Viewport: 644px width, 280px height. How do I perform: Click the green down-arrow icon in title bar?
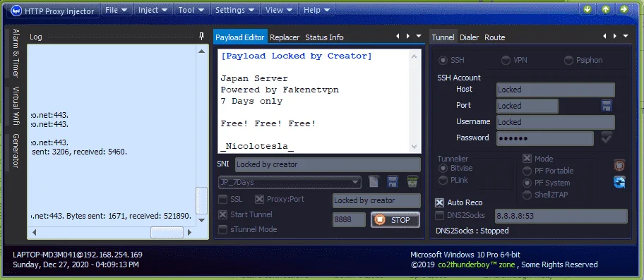click(588, 9)
